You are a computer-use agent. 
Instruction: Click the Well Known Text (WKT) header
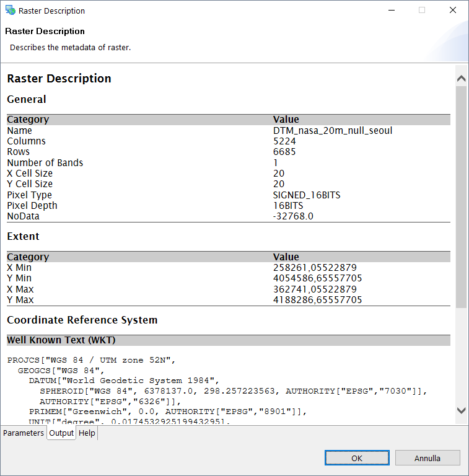[61, 340]
